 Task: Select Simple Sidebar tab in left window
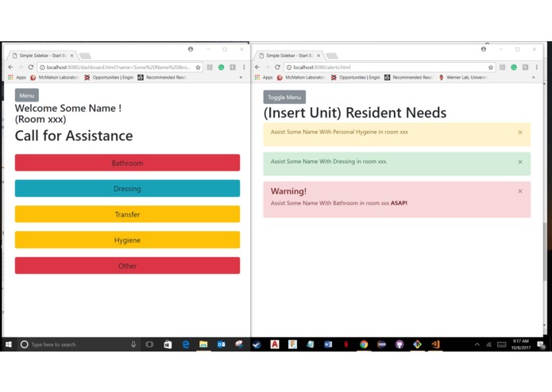(42, 56)
